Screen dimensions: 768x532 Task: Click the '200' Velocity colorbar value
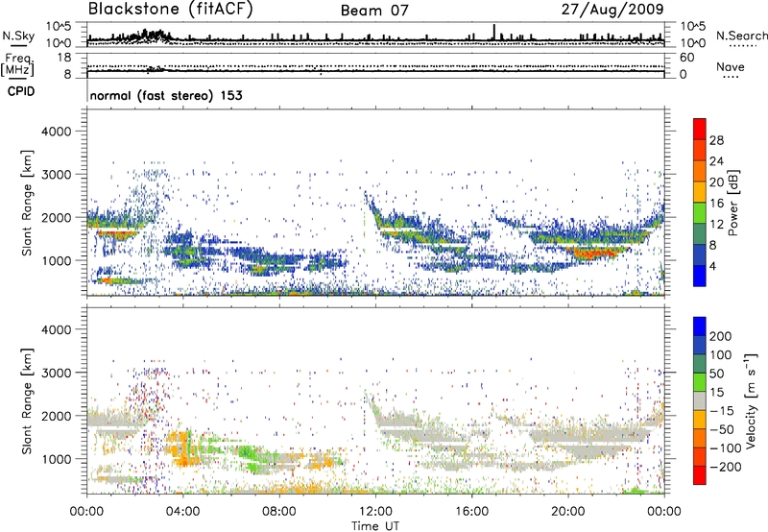coord(721,336)
